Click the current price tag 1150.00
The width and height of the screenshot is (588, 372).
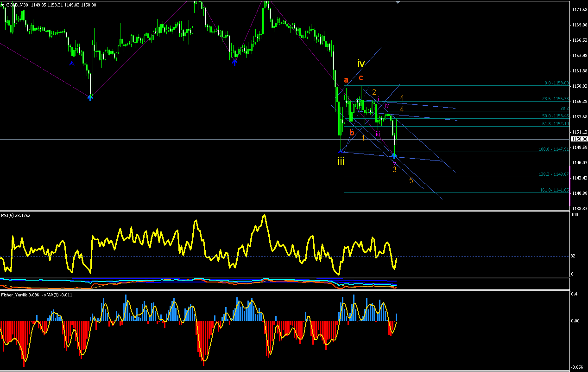[579, 139]
